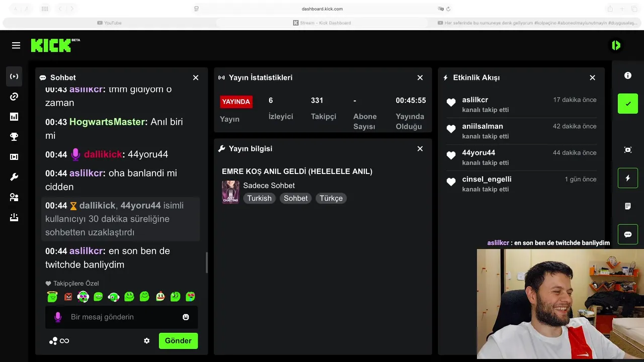
Task: Open aslilkcr follow event in activity feed
Action: point(521,105)
